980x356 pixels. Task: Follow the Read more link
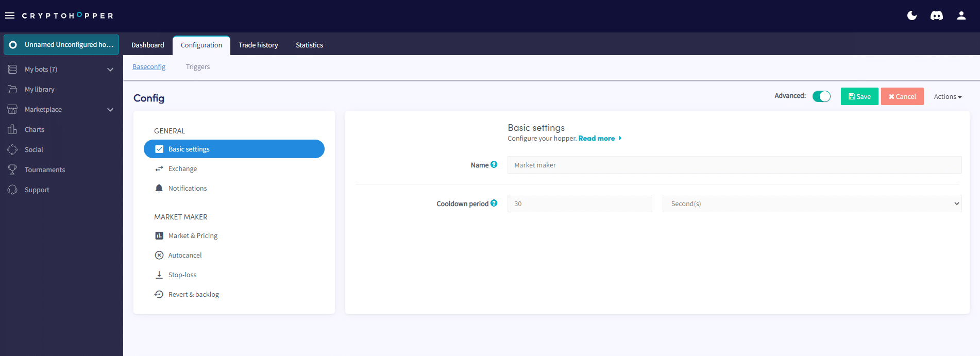coord(600,138)
